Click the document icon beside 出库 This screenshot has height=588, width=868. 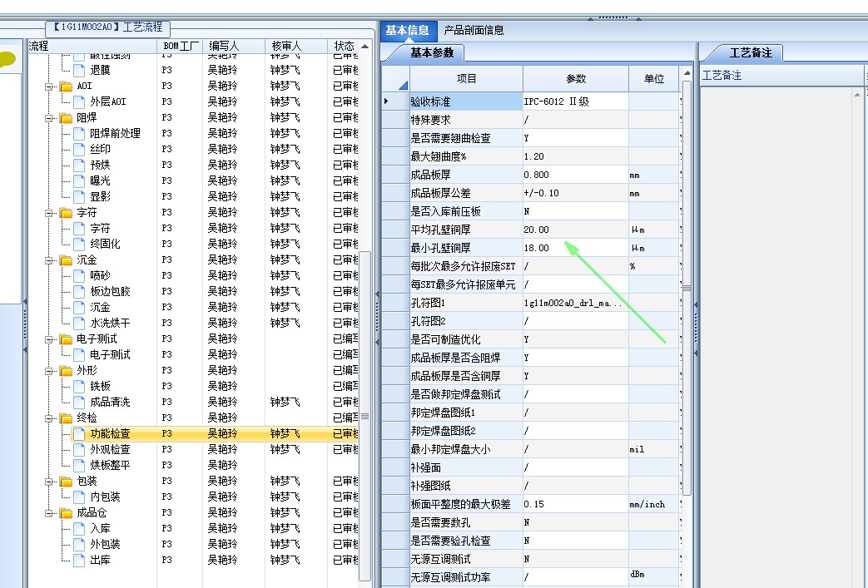[x=80, y=561]
